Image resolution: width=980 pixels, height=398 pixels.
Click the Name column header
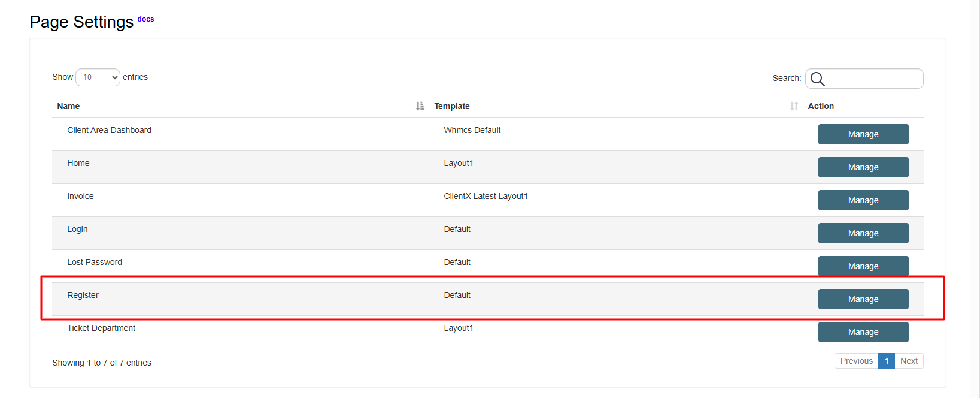click(68, 106)
